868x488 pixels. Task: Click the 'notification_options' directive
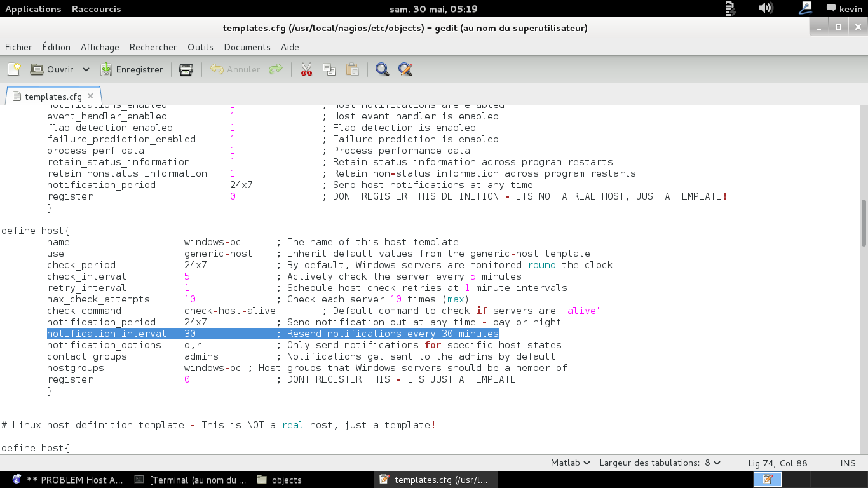104,345
